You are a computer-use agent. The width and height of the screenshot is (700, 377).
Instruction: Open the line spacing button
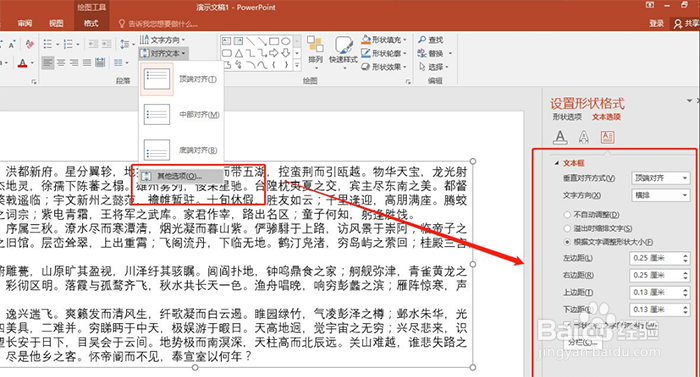point(126,44)
